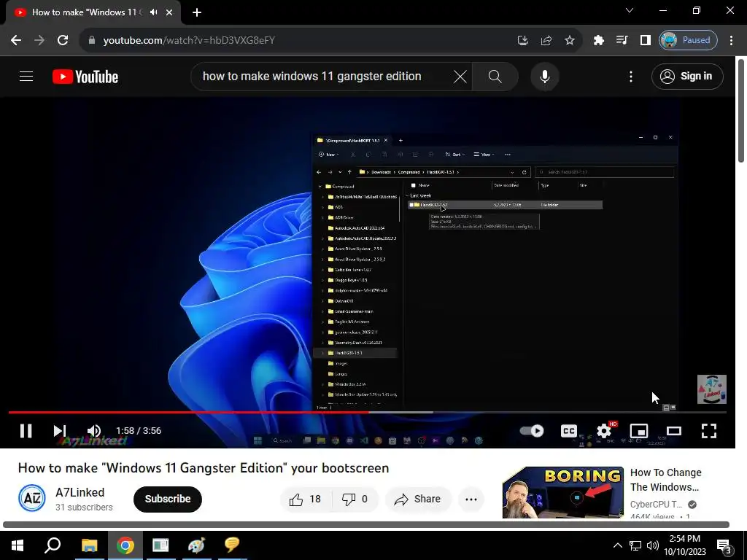Image resolution: width=747 pixels, height=560 pixels.
Task: Open a new Chrome tab
Action: [x=197, y=12]
